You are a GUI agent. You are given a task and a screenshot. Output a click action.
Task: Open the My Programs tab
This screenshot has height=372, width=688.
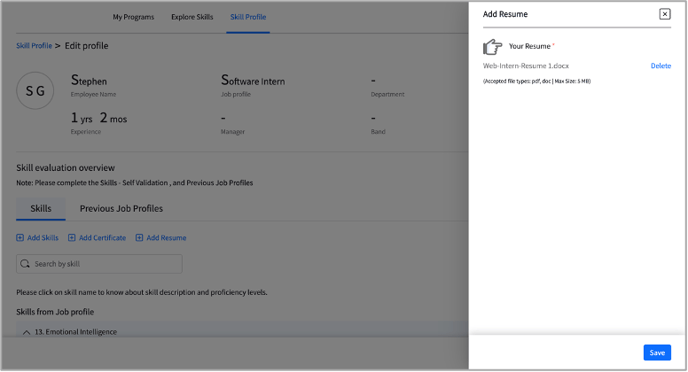tap(133, 17)
